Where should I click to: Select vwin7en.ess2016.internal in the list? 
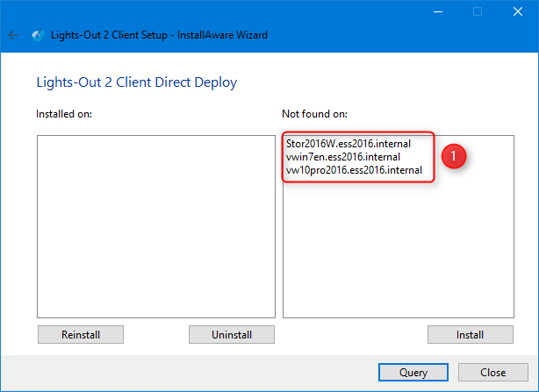(x=343, y=157)
